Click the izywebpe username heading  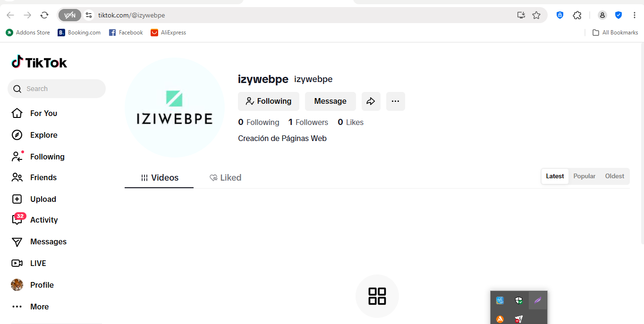[x=263, y=79]
